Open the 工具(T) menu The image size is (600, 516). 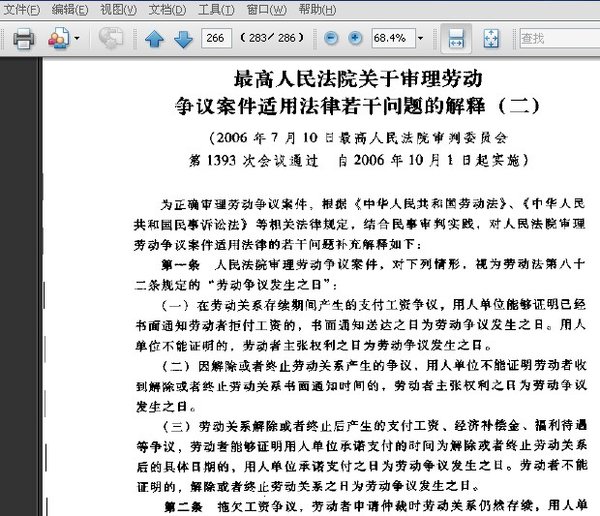click(216, 10)
